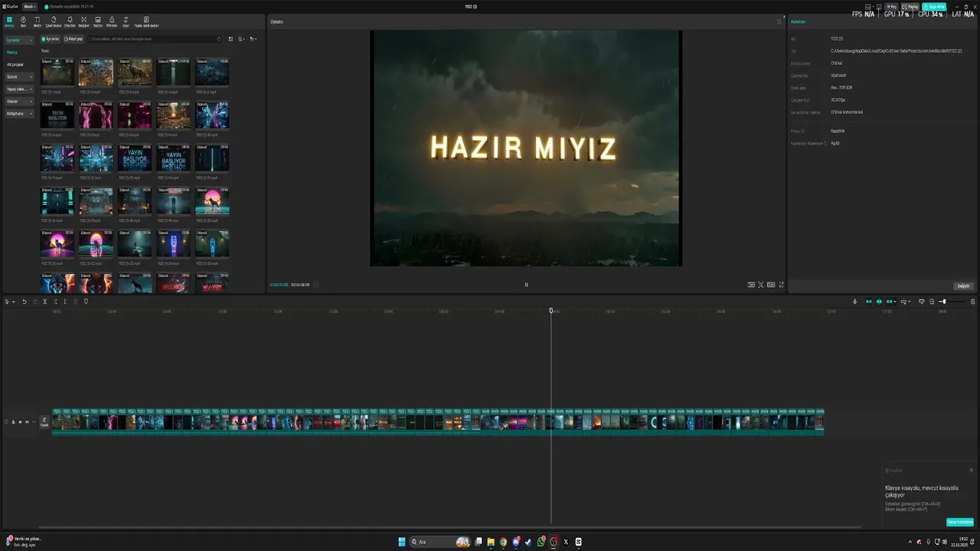Open the Windows Start menu

pos(402,542)
